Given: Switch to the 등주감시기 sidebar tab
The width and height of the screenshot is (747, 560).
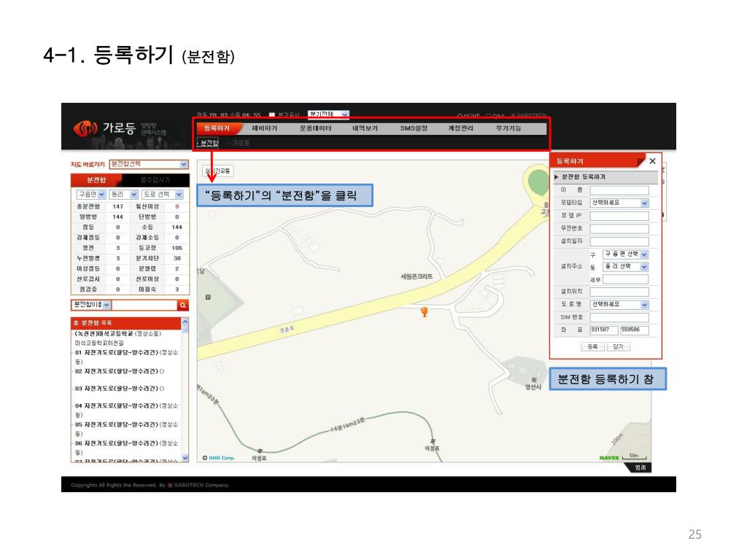Looking at the screenshot, I should click(x=155, y=180).
